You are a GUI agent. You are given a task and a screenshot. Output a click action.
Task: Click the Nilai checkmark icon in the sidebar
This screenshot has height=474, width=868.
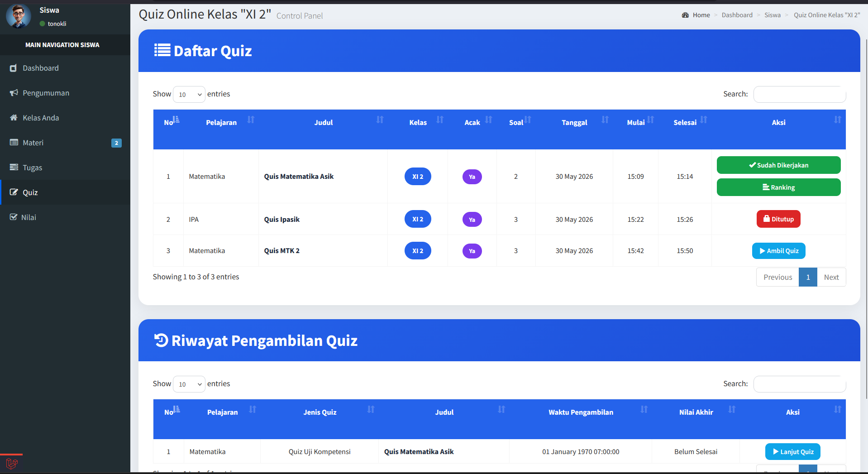pyautogui.click(x=14, y=217)
